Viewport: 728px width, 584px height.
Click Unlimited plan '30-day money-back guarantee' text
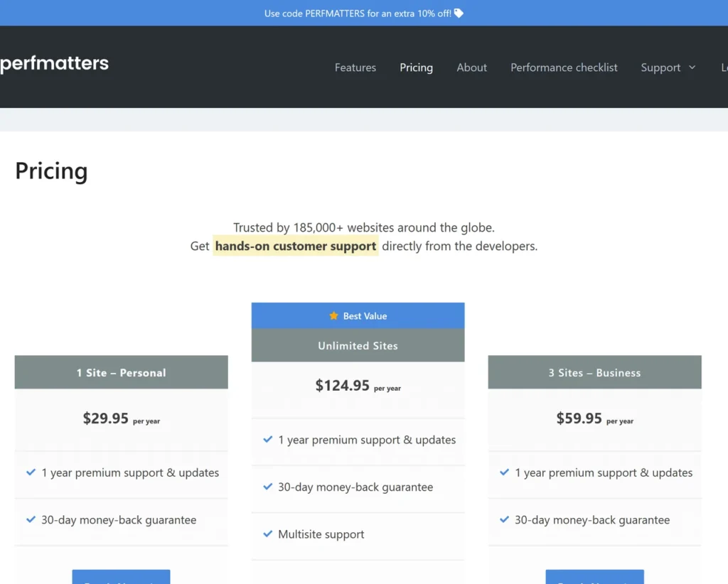click(355, 487)
